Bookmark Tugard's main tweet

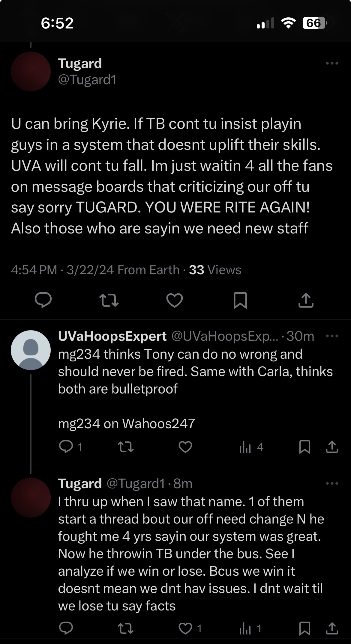[240, 300]
